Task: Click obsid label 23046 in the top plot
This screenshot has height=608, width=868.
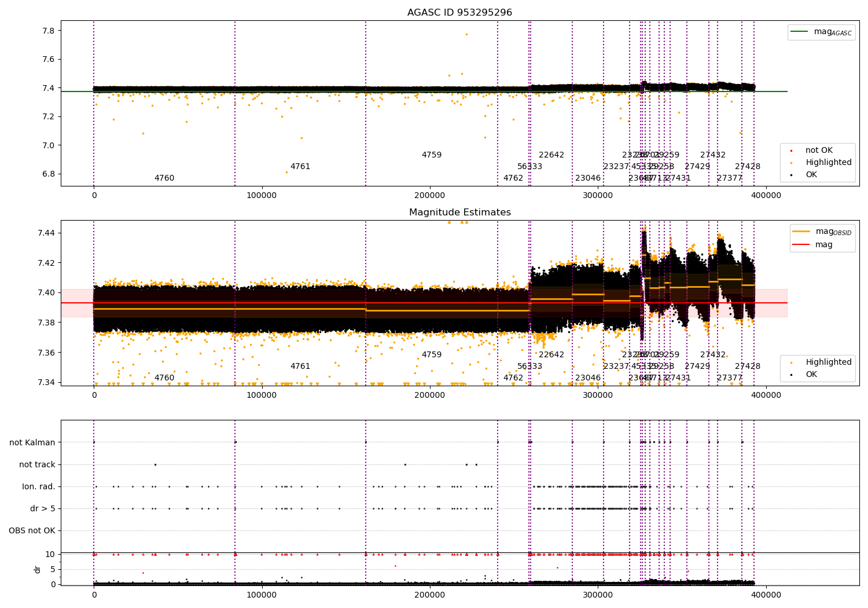Action: (588, 178)
